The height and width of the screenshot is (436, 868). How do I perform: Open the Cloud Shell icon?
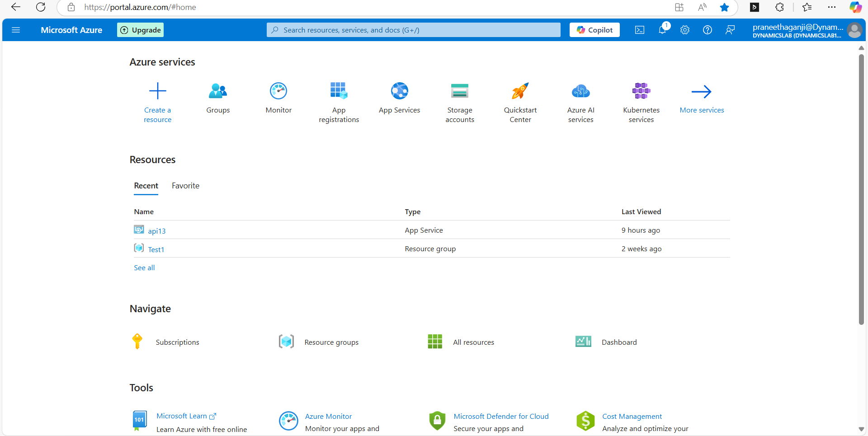639,30
